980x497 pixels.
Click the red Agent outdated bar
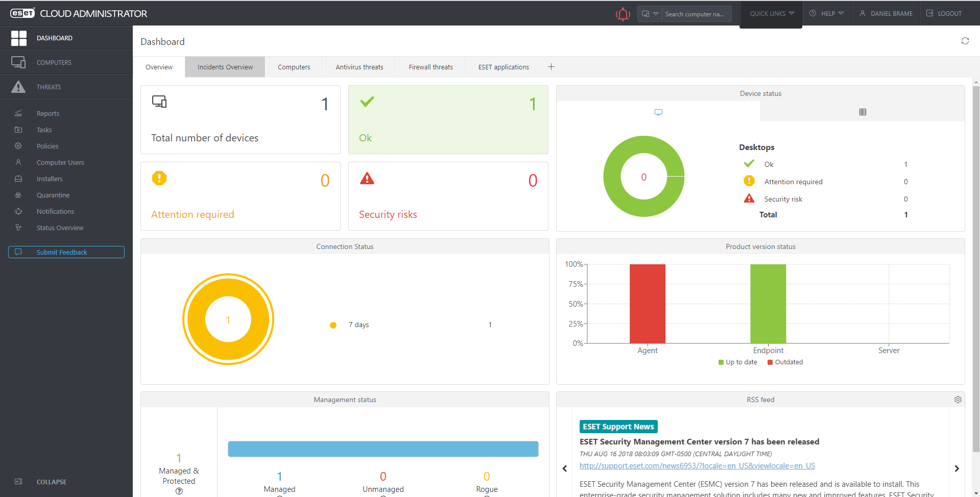coord(648,304)
